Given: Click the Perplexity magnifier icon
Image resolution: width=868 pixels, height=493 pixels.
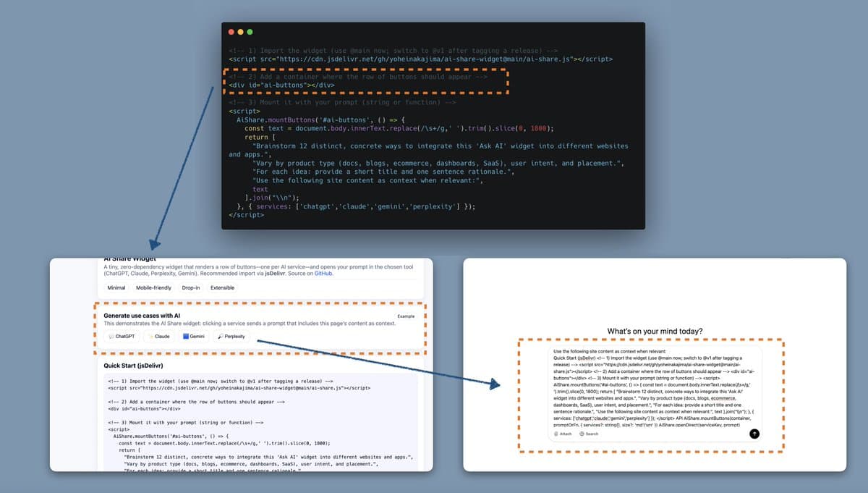Looking at the screenshot, I should point(220,337).
